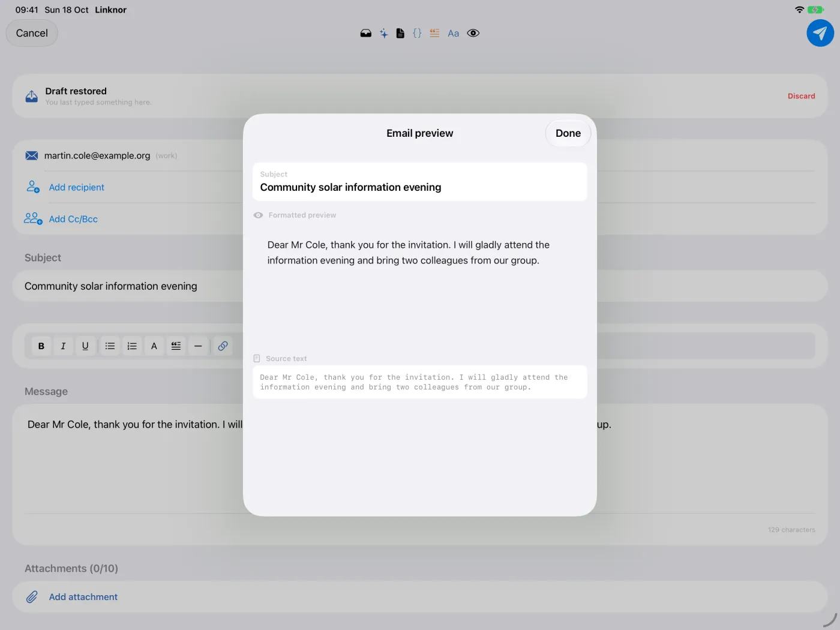
Task: Insert a link from formatting bar
Action: 223,346
